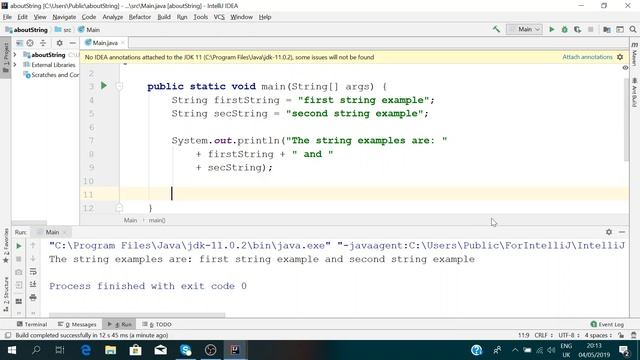Viewport: 640px width, 360px height.
Task: Start debugging with the bug icon
Action: tap(564, 29)
